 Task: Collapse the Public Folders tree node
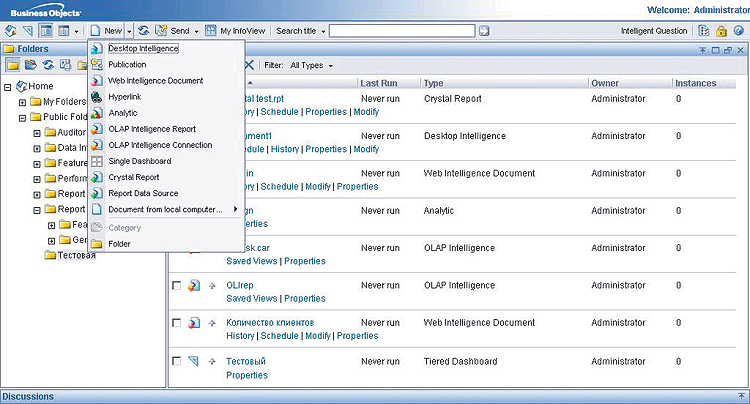(x=22, y=118)
